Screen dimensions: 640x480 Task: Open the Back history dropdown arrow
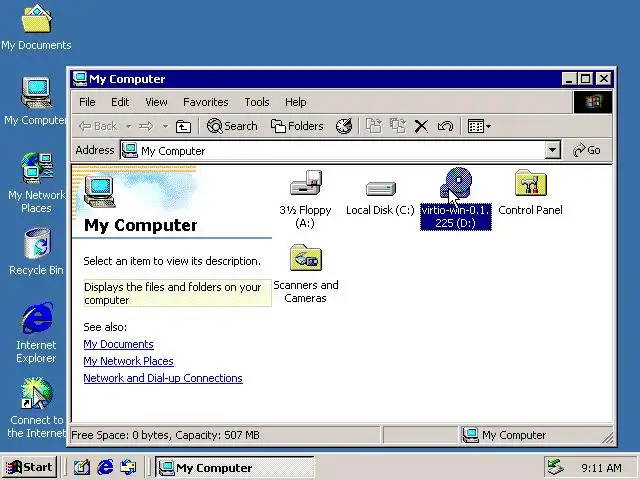[128, 126]
